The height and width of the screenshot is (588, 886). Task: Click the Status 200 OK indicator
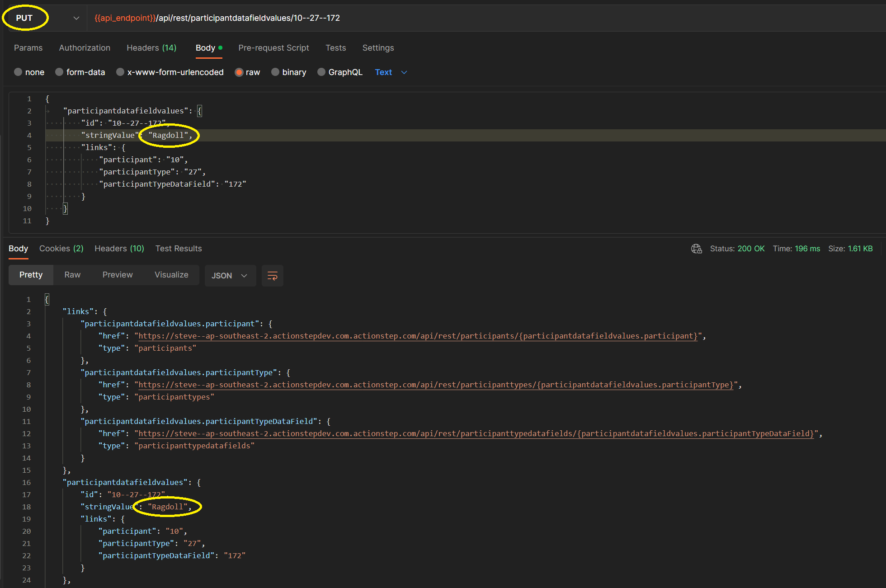pos(737,249)
